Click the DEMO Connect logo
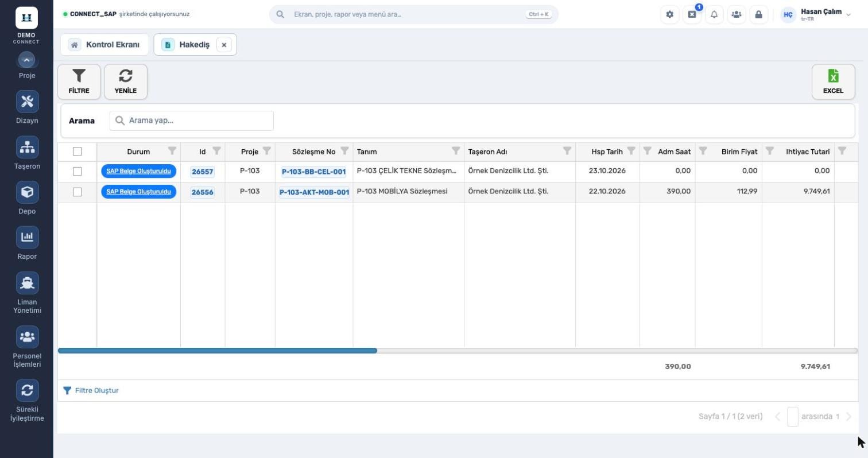Image resolution: width=868 pixels, height=458 pixels. pos(26,25)
